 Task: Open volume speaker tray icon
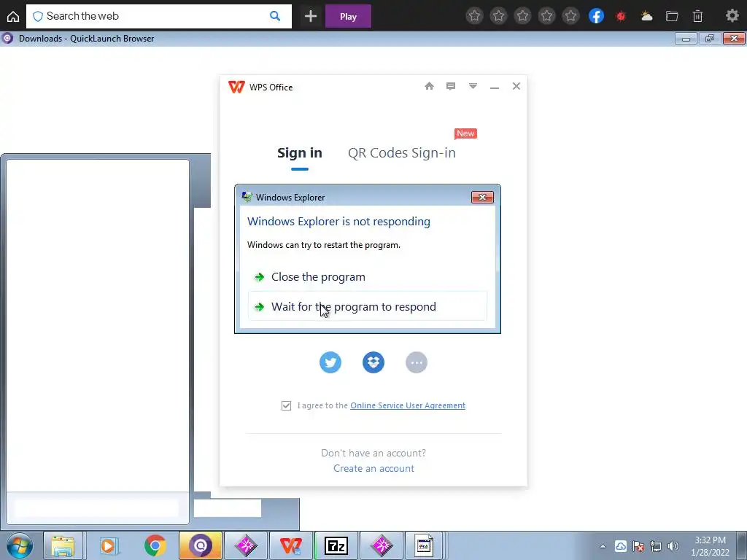click(x=673, y=546)
